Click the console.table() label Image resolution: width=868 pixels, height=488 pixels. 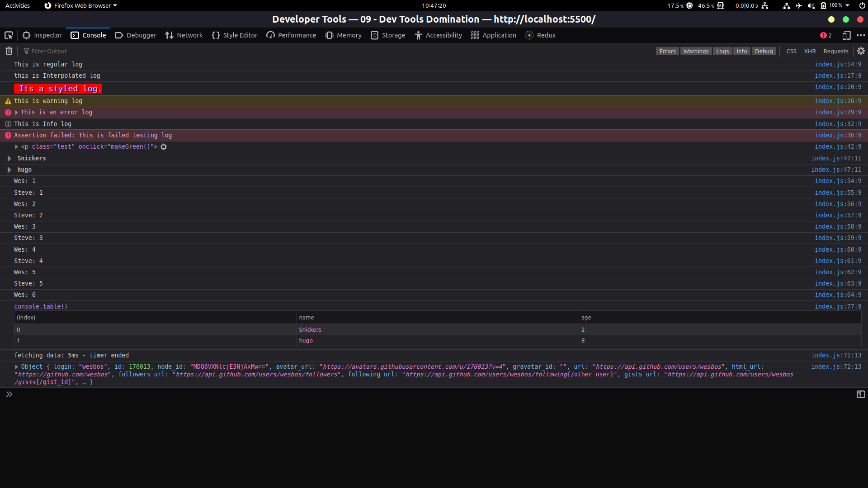click(41, 306)
